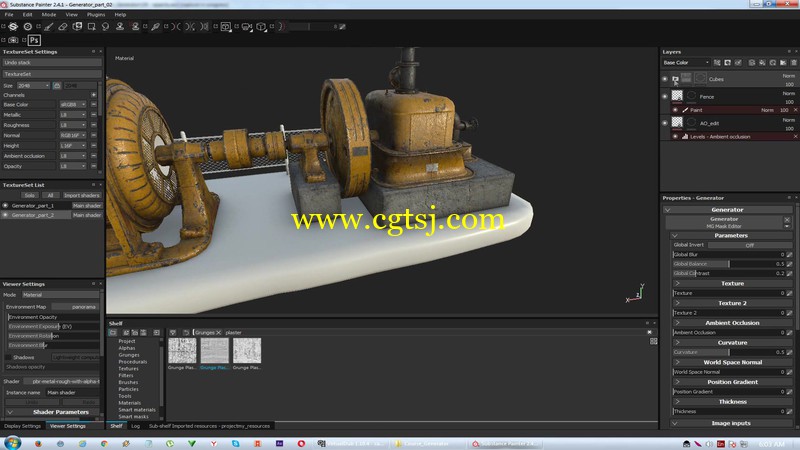The height and width of the screenshot is (450, 800).
Task: Open the Edit menu
Action: pos(28,15)
